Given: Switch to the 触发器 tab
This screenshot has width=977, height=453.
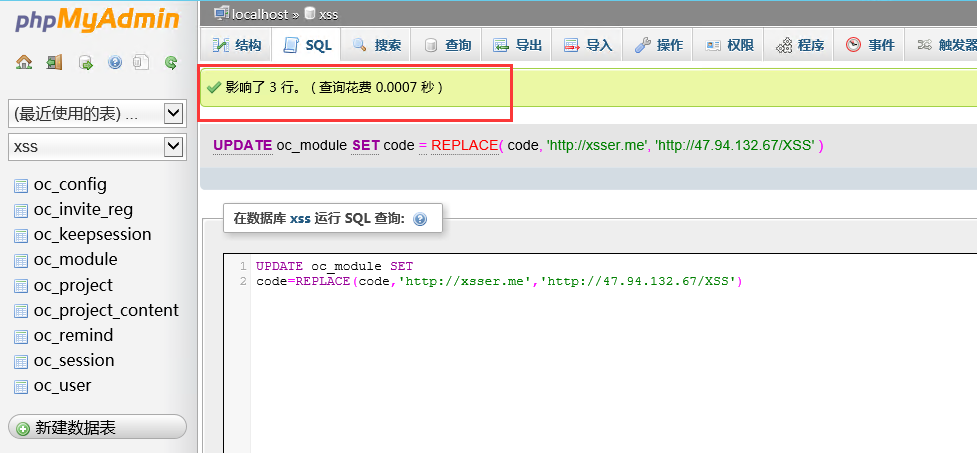Looking at the screenshot, I should pos(942,45).
